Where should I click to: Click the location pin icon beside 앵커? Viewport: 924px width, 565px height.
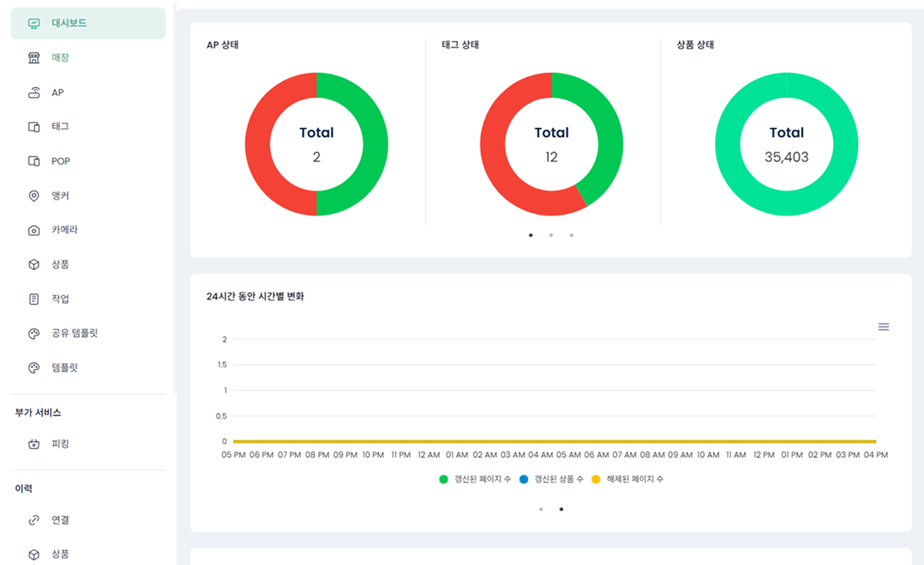[34, 196]
